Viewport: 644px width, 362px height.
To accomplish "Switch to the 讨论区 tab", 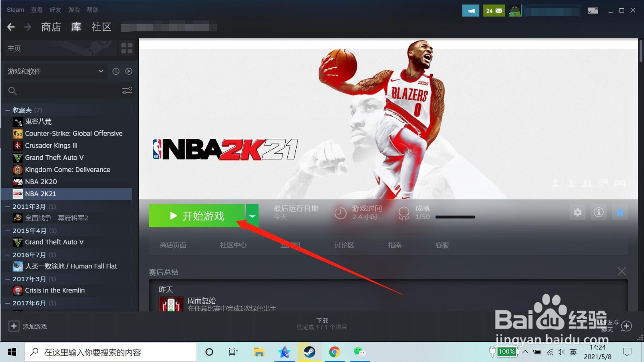I will 344,245.
